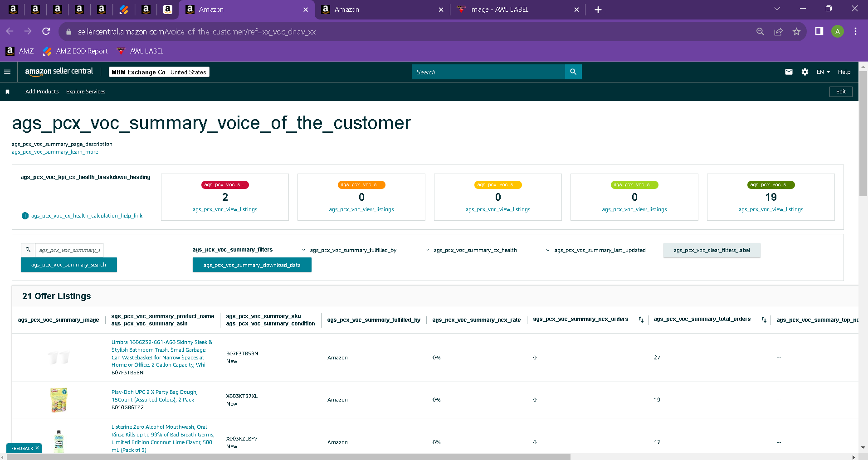Click the search magnifier button in header
868x460 pixels.
(x=573, y=72)
